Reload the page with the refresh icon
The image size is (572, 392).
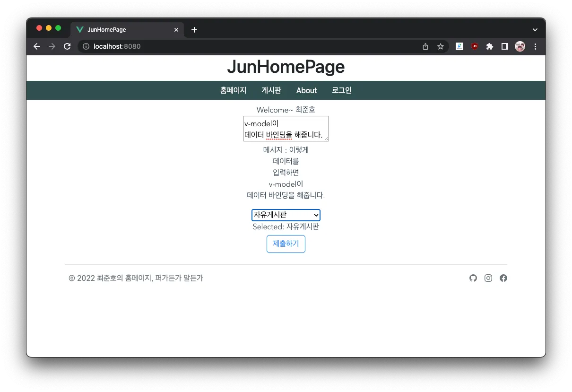coord(67,46)
